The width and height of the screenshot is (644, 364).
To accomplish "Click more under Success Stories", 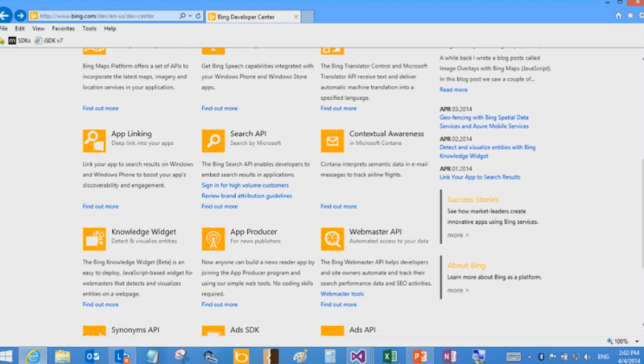I will point(457,235).
